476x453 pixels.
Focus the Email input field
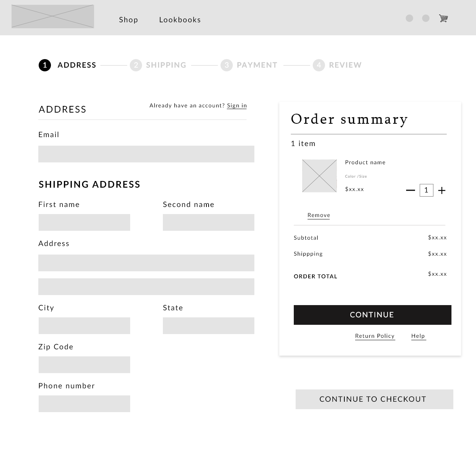click(x=146, y=154)
